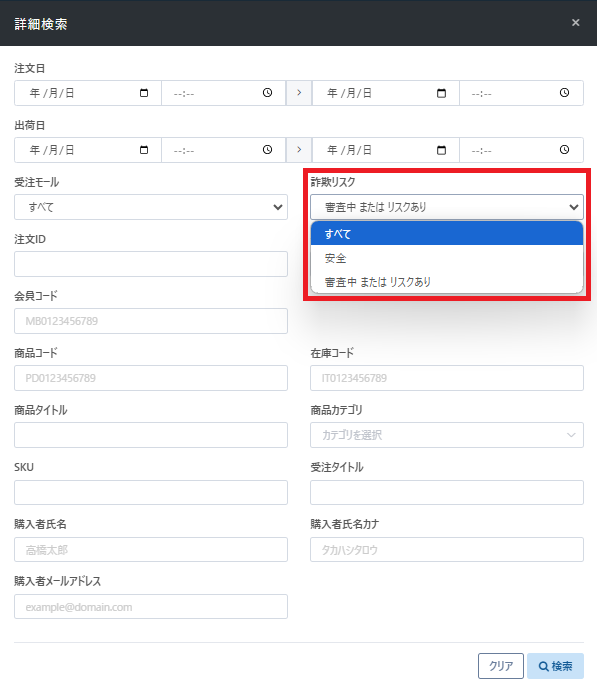Open the 受注モール dropdown
Screen dimensions: 597x694
coord(151,207)
